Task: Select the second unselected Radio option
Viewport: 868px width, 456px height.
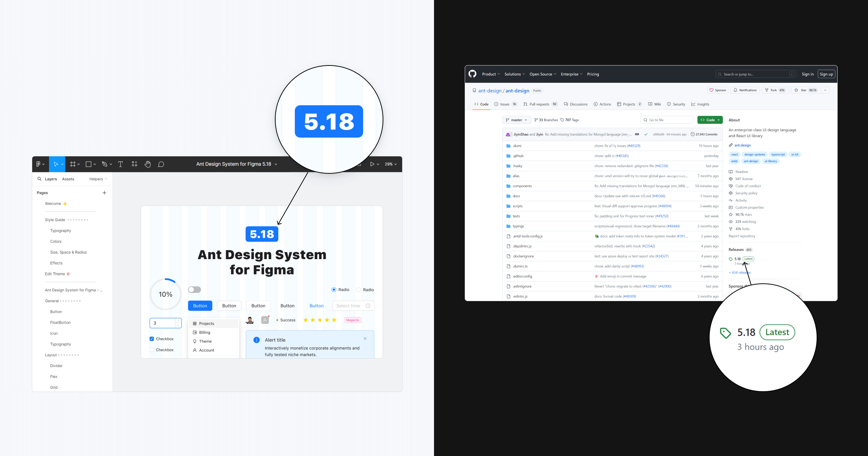Action: coord(358,290)
